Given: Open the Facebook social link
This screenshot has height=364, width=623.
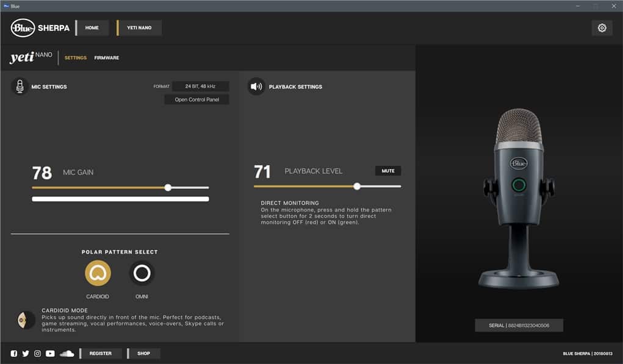Looking at the screenshot, I should coord(14,353).
